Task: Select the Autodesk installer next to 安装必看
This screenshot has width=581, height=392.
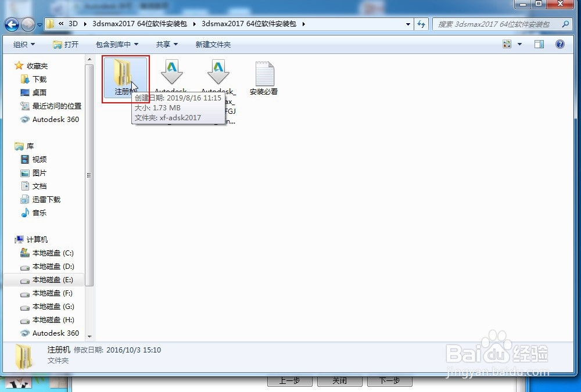Action: point(218,76)
